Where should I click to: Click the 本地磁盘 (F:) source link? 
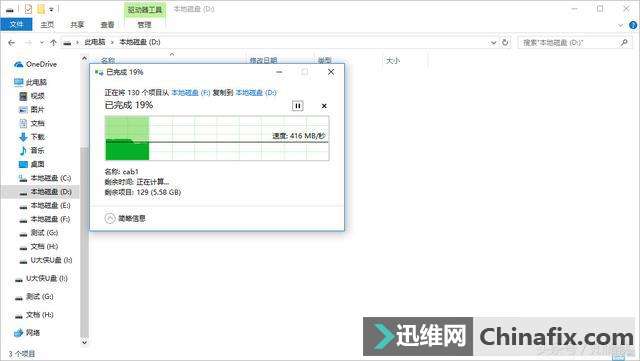tap(191, 93)
